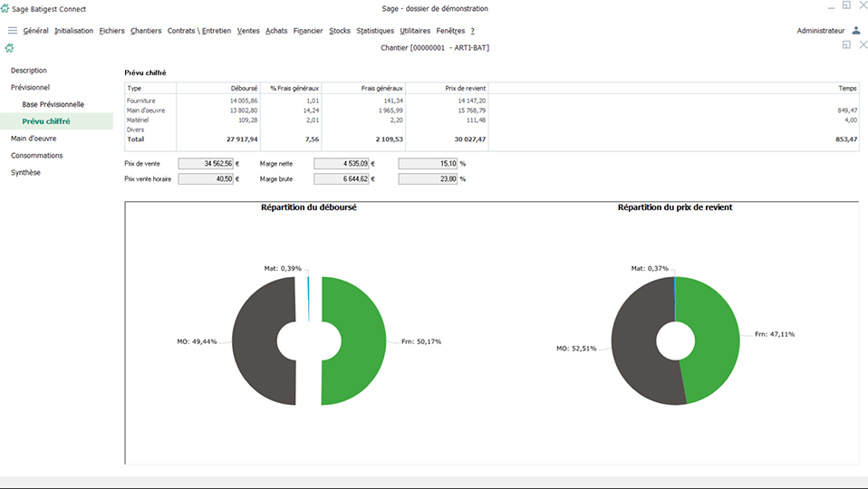The width and height of the screenshot is (868, 489).
Task: Open the Utilitaires menu
Action: tap(415, 31)
